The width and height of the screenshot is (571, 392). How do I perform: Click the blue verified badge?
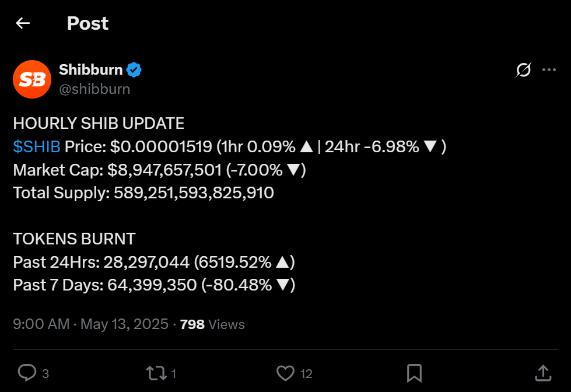tap(134, 70)
